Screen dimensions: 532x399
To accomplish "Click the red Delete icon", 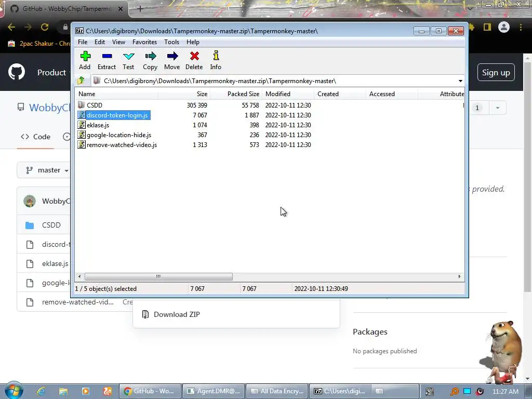I will 194,60.
